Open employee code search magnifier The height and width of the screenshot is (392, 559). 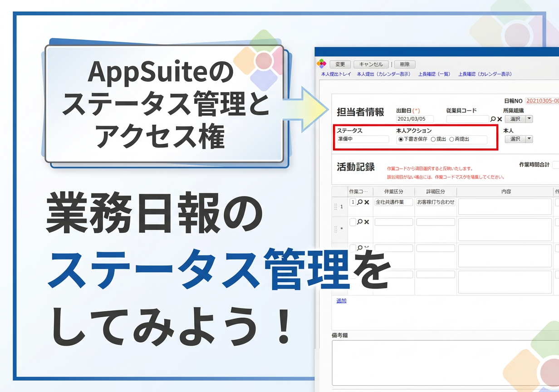coord(493,119)
